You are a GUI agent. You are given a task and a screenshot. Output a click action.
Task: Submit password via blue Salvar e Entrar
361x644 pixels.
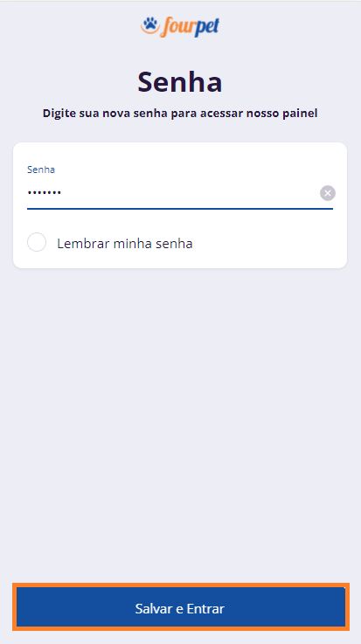(x=181, y=607)
